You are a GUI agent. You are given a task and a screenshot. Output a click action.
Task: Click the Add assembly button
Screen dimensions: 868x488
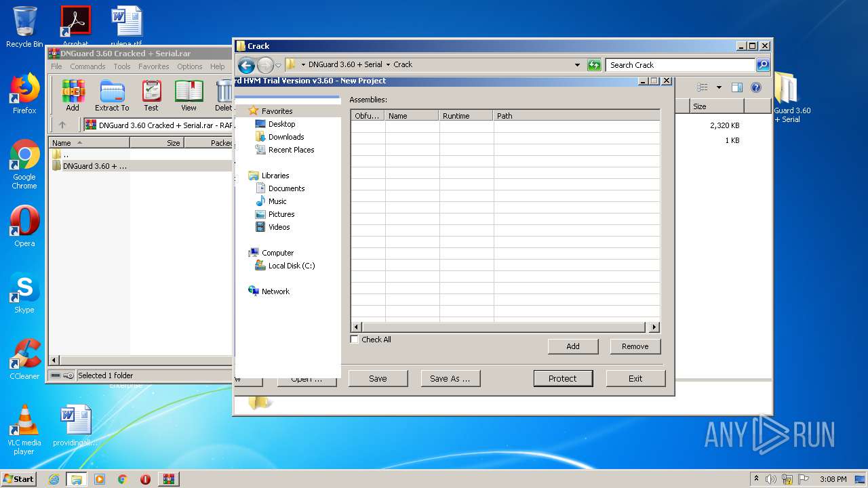click(573, 346)
